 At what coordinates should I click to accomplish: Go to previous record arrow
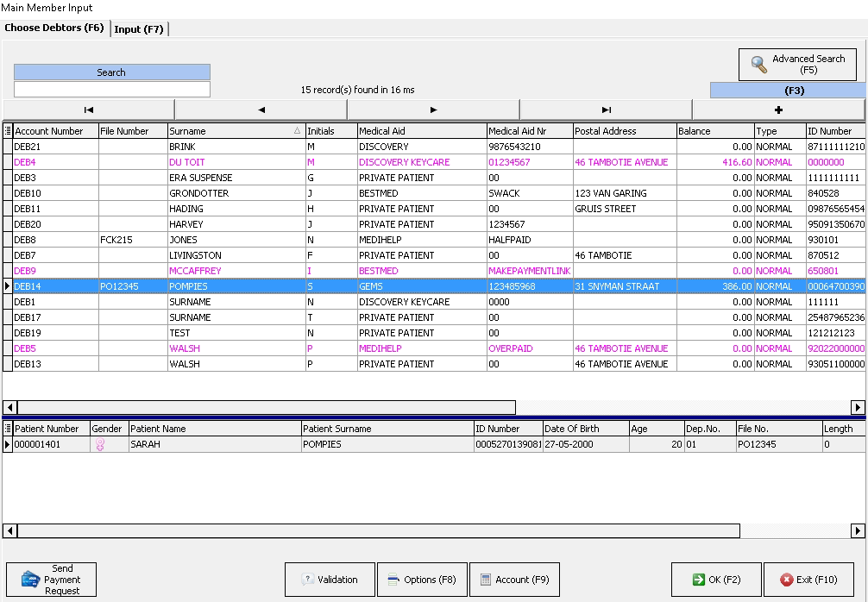coord(261,110)
